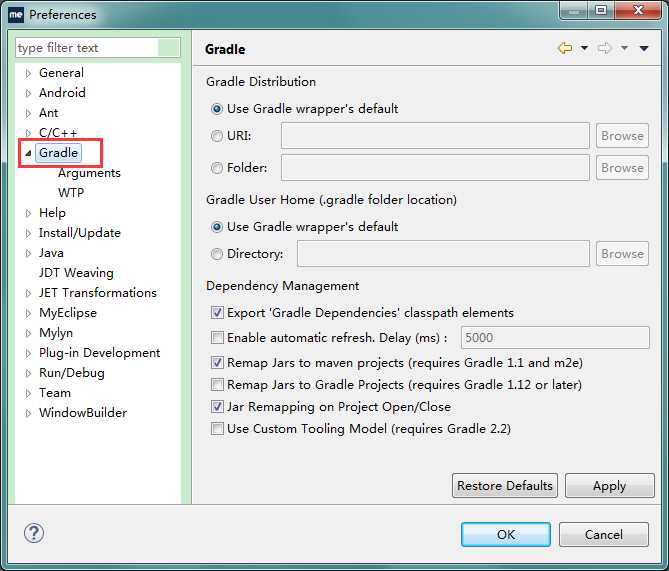Click the forward navigation arrow icon
Image resolution: width=669 pixels, height=571 pixels.
coord(605,48)
